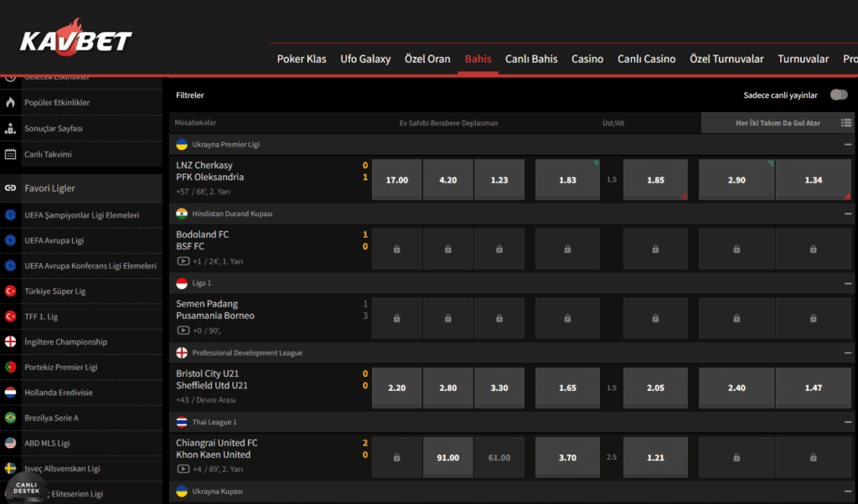This screenshot has width=858, height=504.
Task: Click the list view icon in header
Action: coord(846,123)
